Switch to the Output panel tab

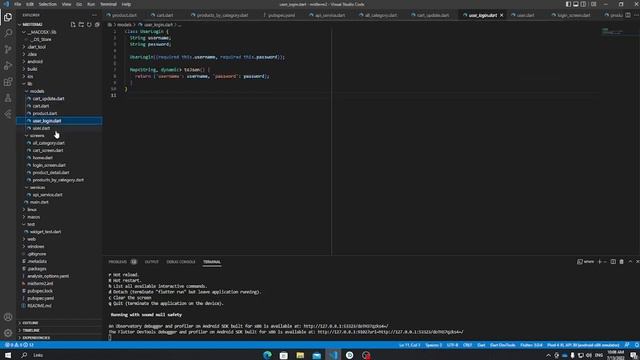151,262
